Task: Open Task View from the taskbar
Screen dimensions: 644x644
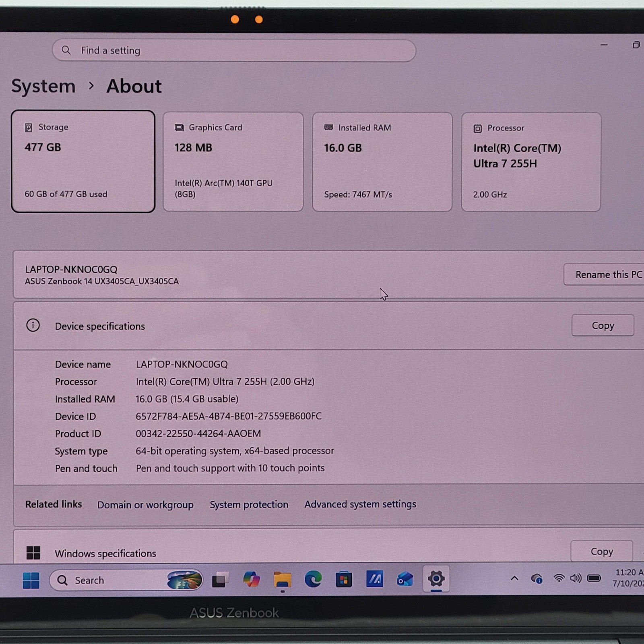Action: 220,580
